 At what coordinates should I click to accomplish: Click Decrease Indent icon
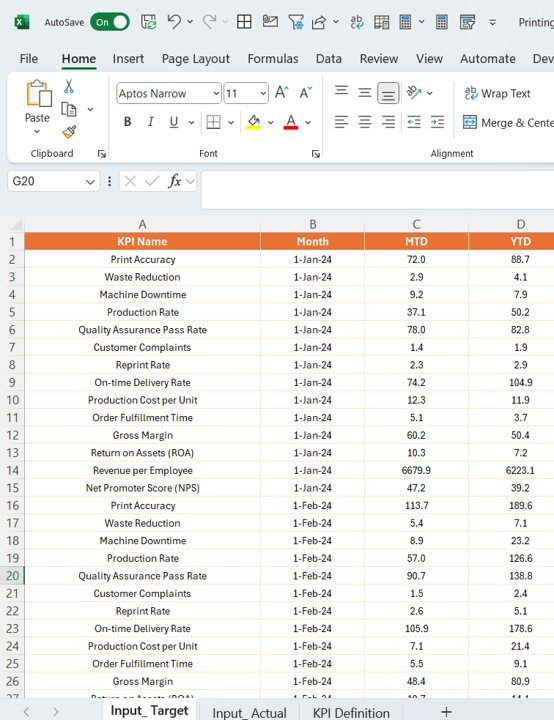pos(414,122)
